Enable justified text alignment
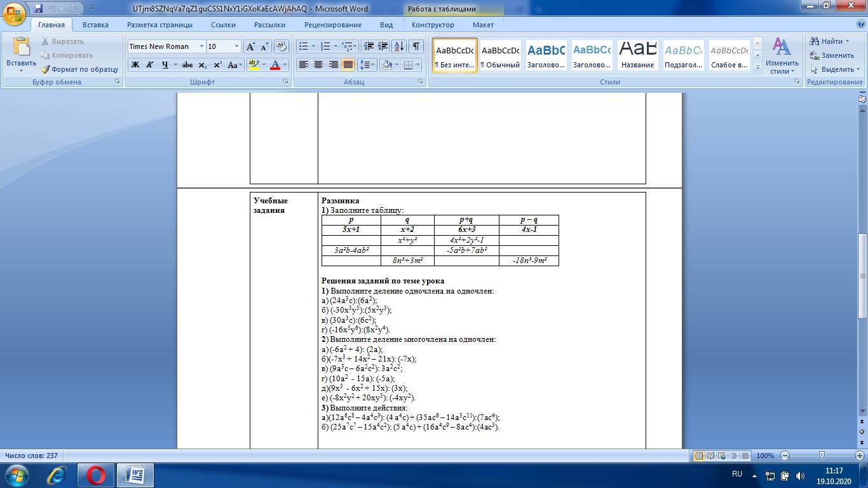This screenshot has width=868, height=488. coord(348,65)
